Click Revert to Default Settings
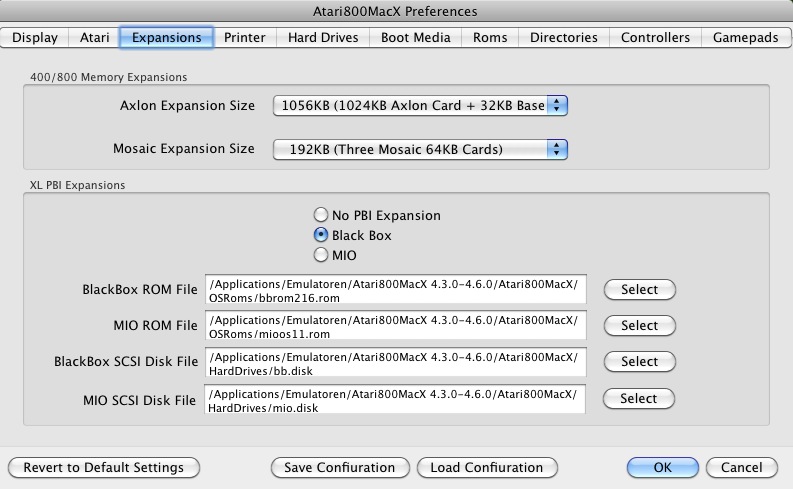Viewport: 793px width, 489px height. [104, 467]
